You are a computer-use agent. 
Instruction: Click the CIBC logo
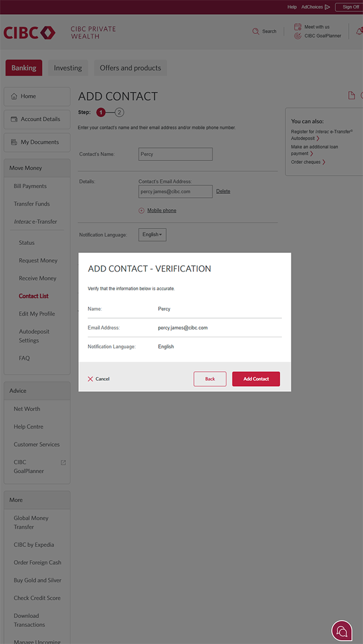tap(29, 32)
